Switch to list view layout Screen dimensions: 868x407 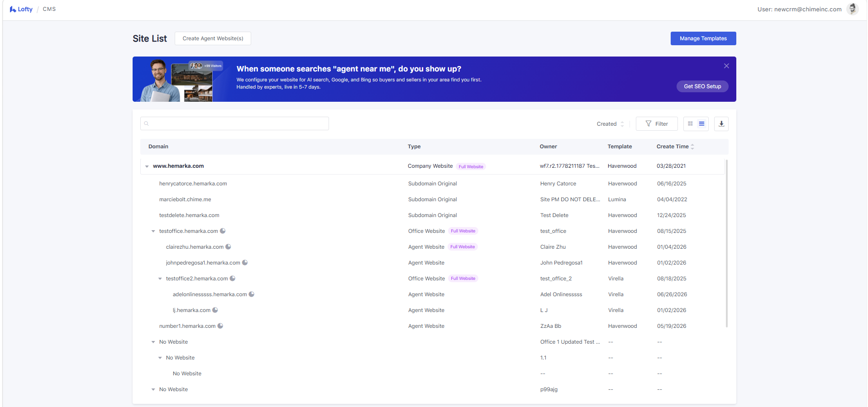click(701, 124)
